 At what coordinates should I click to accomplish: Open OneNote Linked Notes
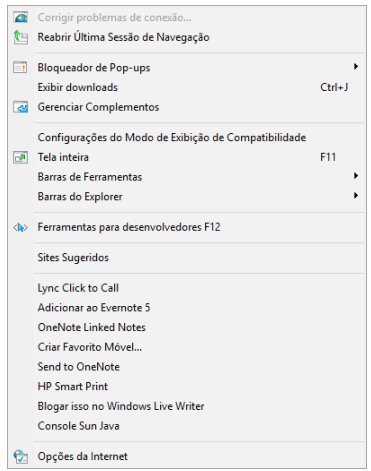coord(187,327)
